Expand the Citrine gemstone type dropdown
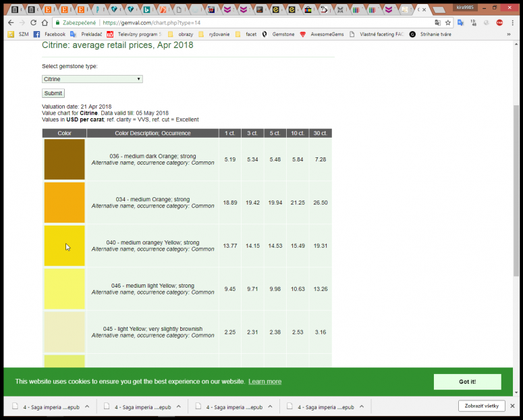The image size is (523, 420). [x=92, y=79]
